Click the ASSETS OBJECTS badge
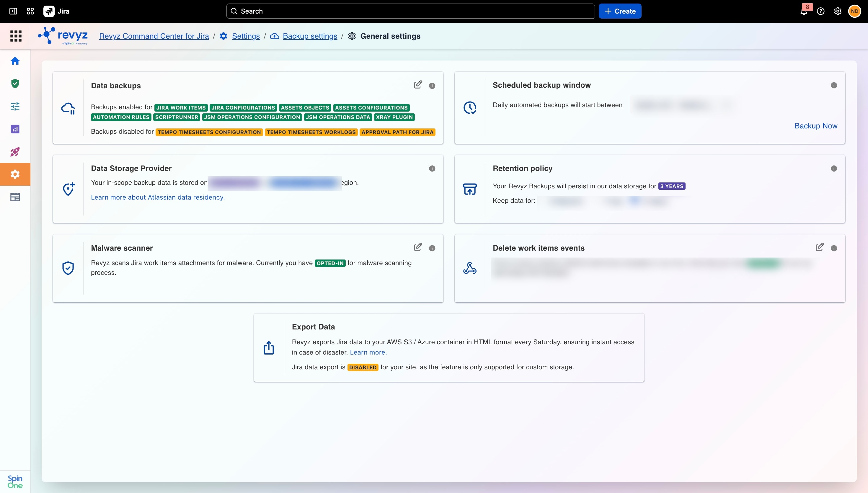This screenshot has width=868, height=493. [x=305, y=108]
